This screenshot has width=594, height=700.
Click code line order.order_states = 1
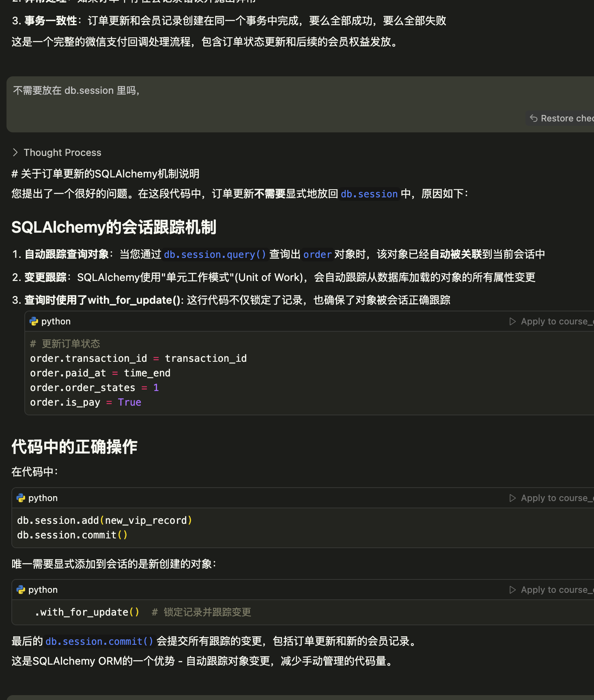(x=95, y=388)
